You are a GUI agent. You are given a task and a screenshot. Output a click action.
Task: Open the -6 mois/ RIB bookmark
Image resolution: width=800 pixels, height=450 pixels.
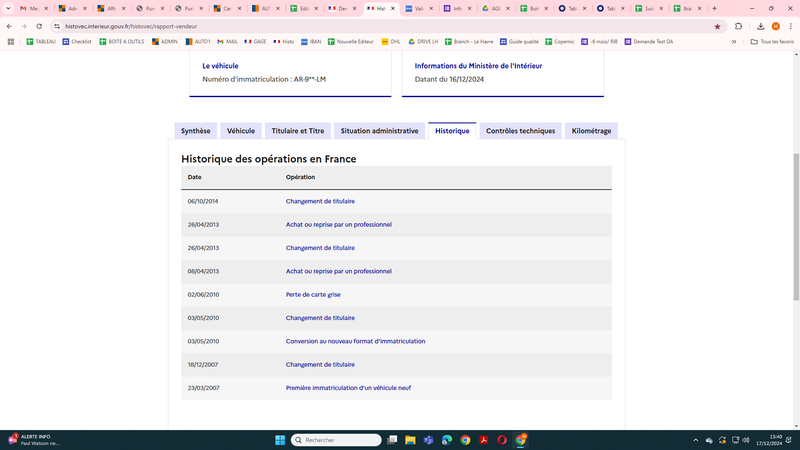click(x=599, y=42)
